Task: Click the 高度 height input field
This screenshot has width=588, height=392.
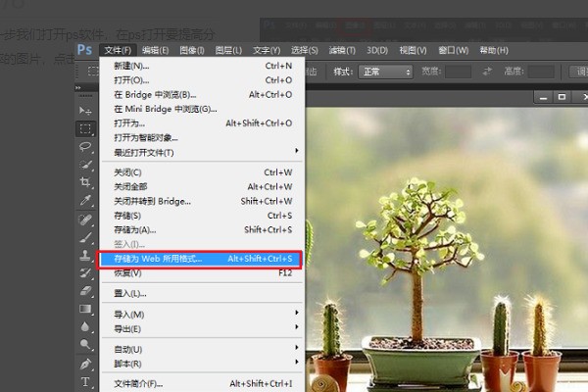Action: (540, 72)
